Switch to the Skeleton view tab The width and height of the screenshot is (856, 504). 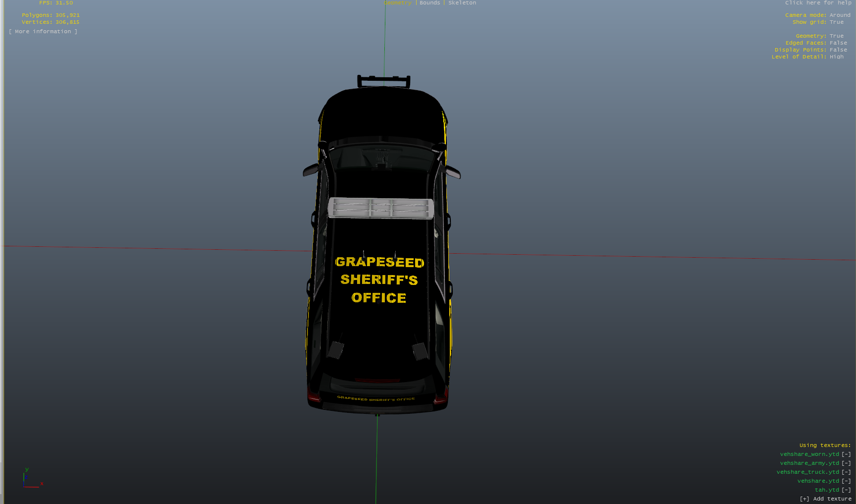(x=462, y=3)
